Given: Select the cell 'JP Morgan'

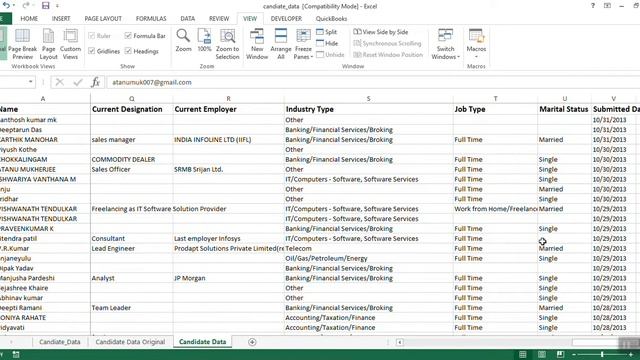Looking at the screenshot, I should 228,278.
